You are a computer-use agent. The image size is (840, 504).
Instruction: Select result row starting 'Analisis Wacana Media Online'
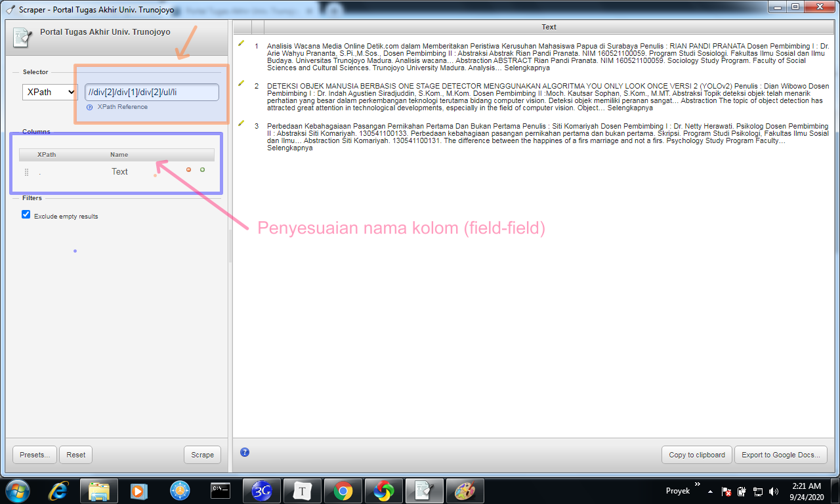[547, 57]
